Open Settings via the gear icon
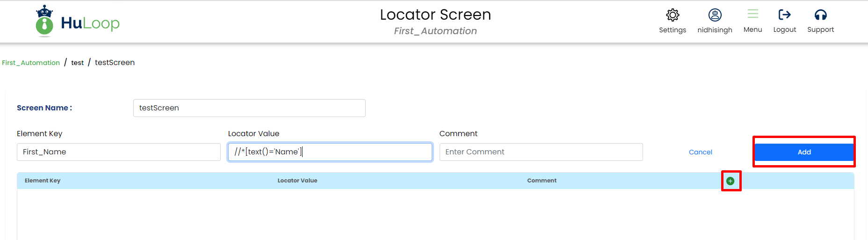Image resolution: width=868 pixels, height=240 pixels. click(x=673, y=15)
